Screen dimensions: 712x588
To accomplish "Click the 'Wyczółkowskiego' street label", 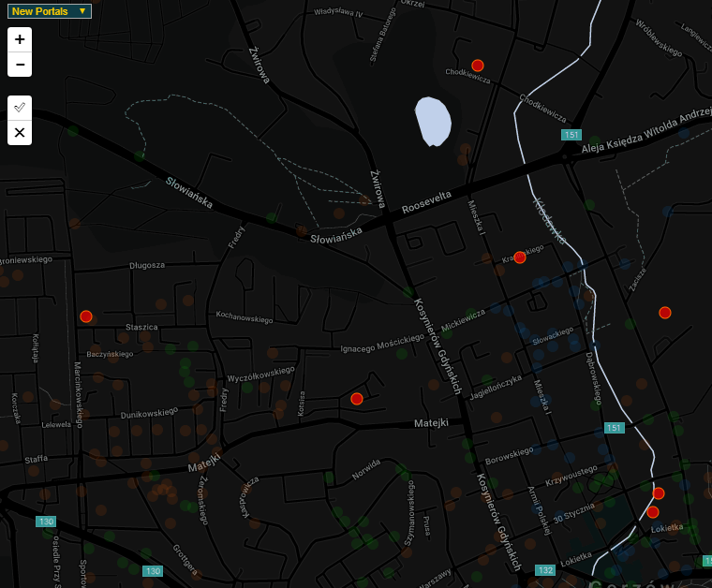I will click(x=260, y=375).
